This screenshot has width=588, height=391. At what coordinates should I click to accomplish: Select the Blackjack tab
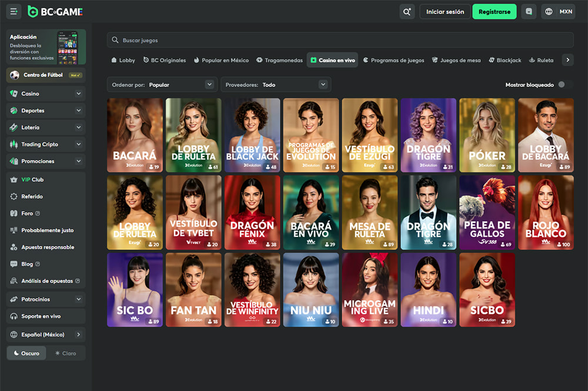[505, 60]
